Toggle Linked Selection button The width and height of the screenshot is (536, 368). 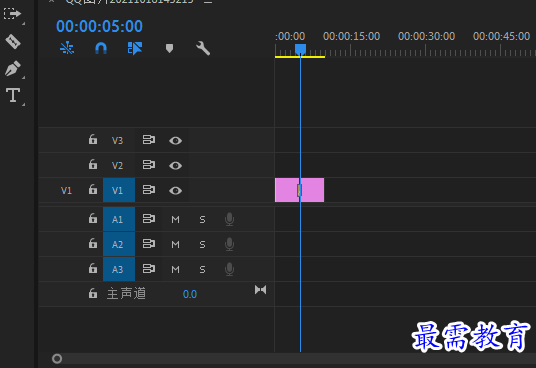135,48
